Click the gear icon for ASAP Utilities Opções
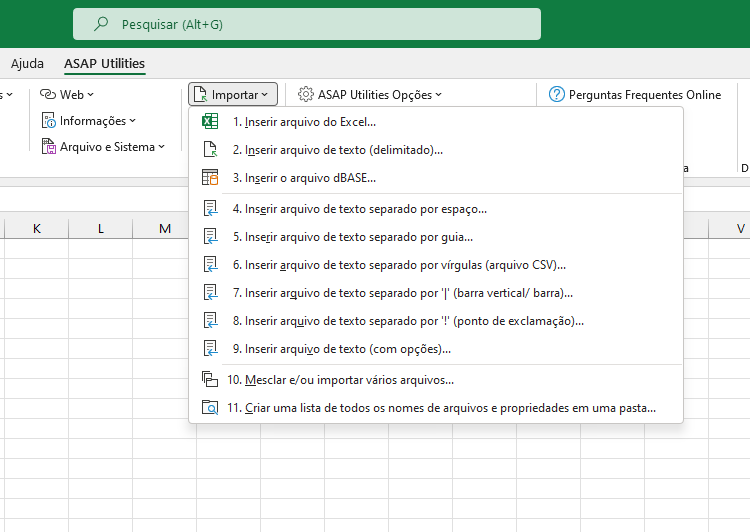Image resolution: width=750 pixels, height=532 pixels. click(x=306, y=94)
